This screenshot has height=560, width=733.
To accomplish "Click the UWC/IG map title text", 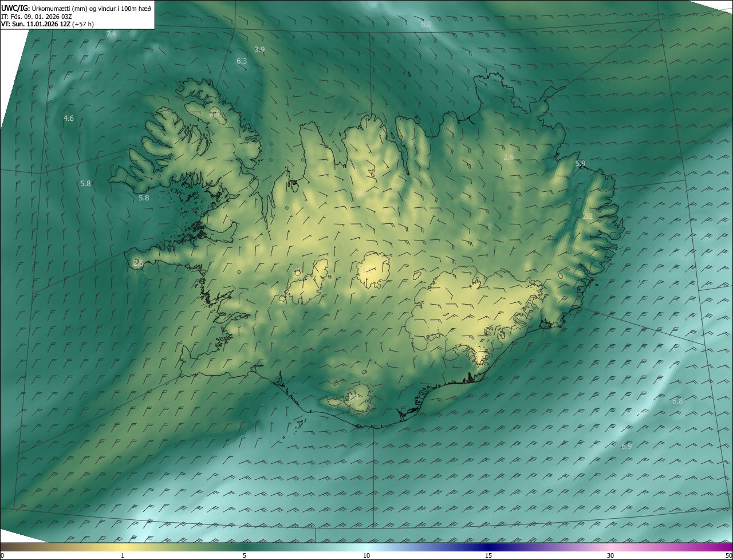I will (x=76, y=8).
